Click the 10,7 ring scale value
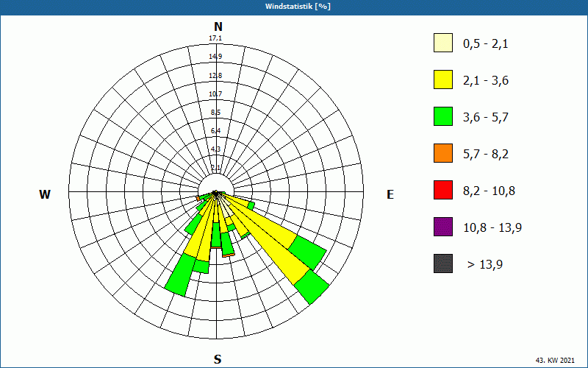The height and width of the screenshot is (368, 588). tap(215, 94)
